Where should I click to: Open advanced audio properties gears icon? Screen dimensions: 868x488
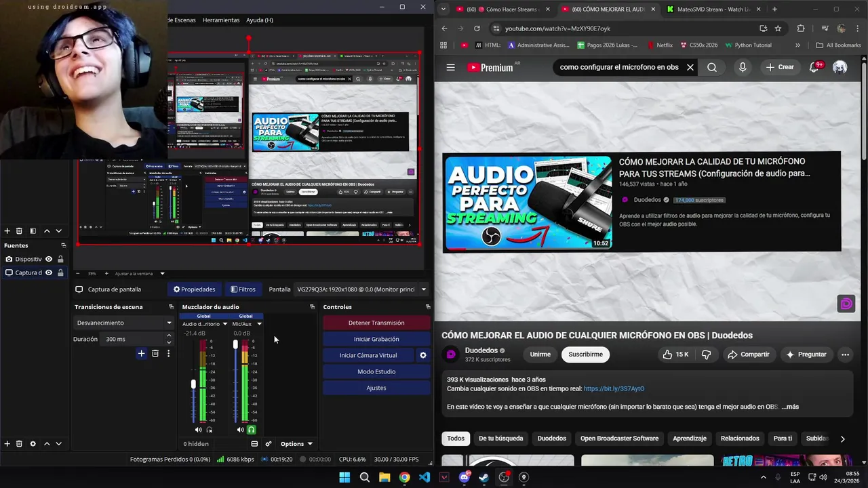(x=269, y=444)
